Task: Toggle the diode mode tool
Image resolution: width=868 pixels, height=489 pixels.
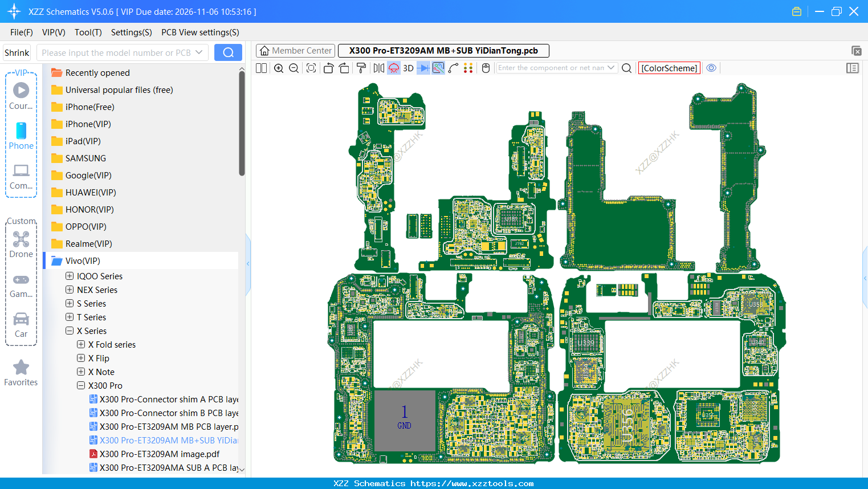Action: coord(423,68)
